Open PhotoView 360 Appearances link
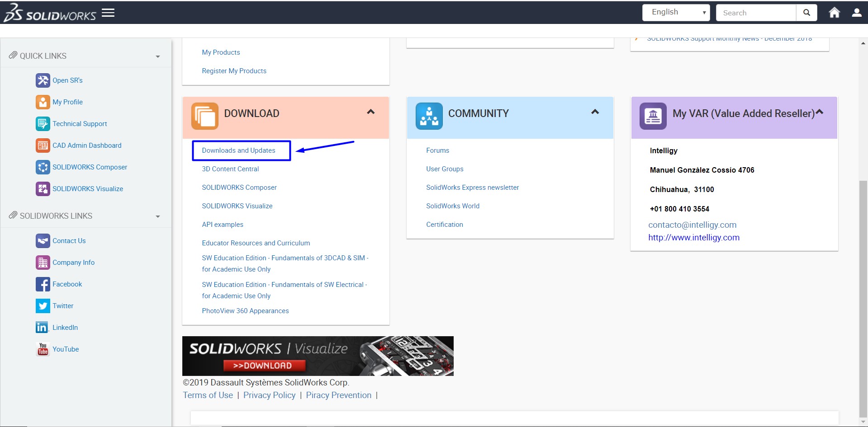868x427 pixels. point(245,311)
